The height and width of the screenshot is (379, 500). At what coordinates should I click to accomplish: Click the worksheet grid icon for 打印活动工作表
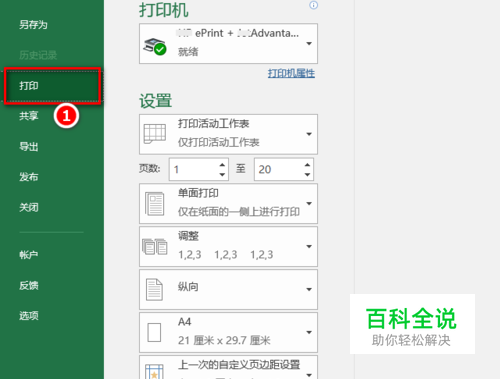[x=155, y=134]
